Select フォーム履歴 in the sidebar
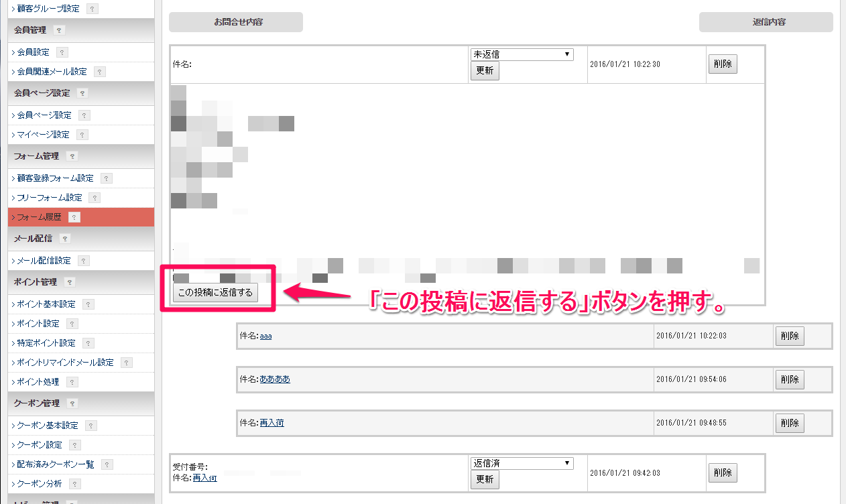 (39, 217)
